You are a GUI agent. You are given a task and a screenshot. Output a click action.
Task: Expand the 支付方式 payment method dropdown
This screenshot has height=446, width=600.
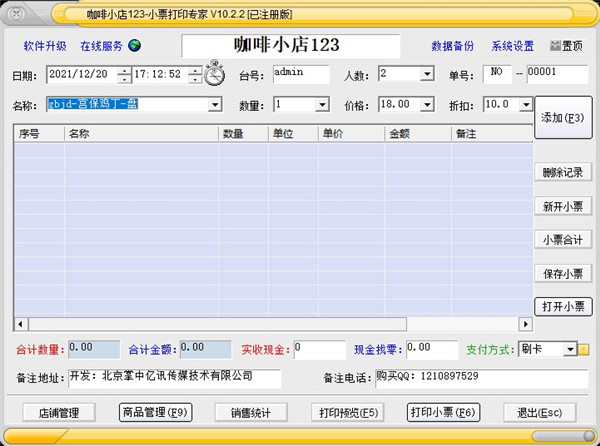click(x=570, y=349)
